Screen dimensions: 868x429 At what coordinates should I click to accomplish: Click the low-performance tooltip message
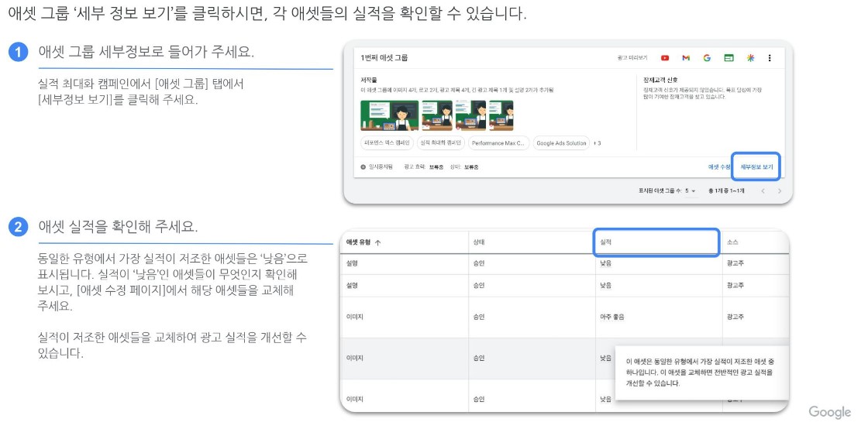point(701,372)
